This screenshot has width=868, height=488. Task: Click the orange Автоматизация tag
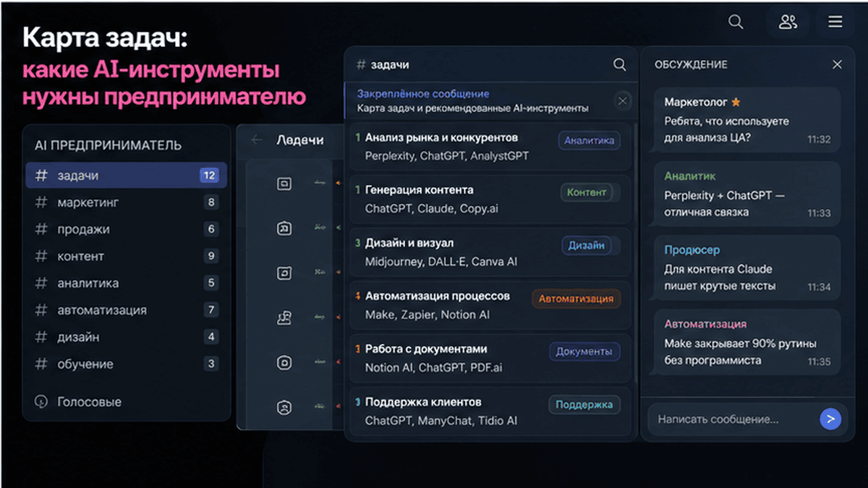coord(576,298)
